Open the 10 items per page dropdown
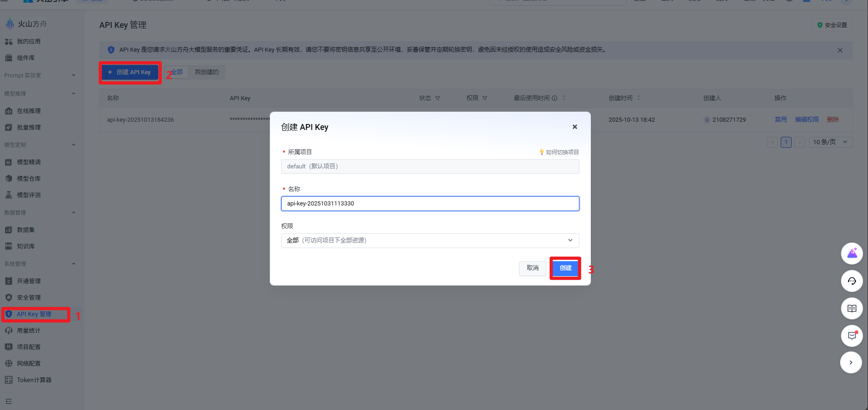Screen dimensions: 868x410 [830, 142]
